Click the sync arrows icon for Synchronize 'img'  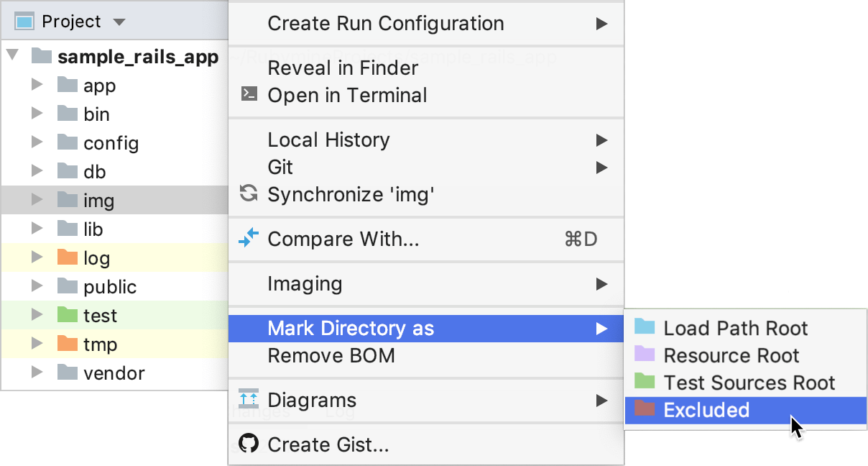pyautogui.click(x=249, y=193)
